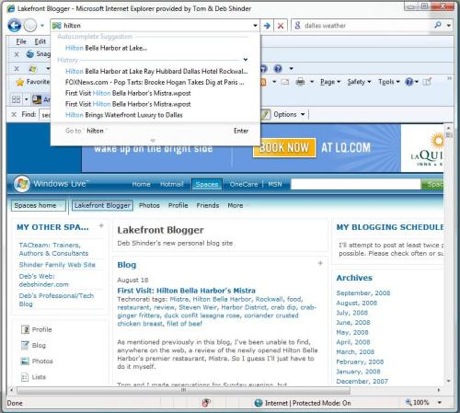Select the Spaces tab in Windows Live bar

click(207, 184)
